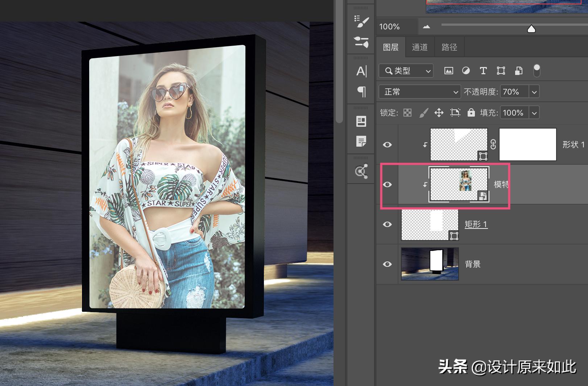This screenshot has width=588, height=386.
Task: Toggle visibility of 形状 1 layer
Action: coord(387,145)
